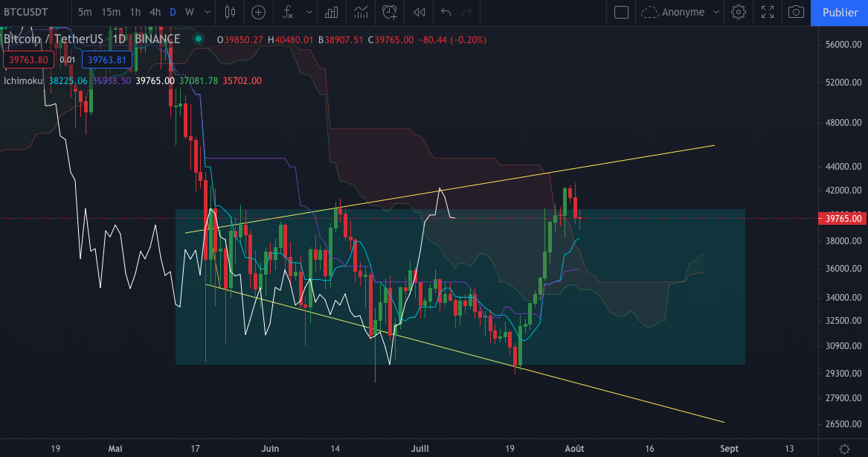The image size is (868, 457).
Task: Redo the last chart action
Action: pyautogui.click(x=466, y=13)
